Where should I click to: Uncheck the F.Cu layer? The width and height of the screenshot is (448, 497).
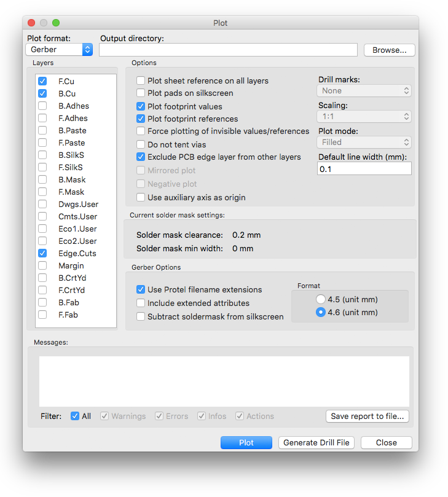[x=42, y=81]
